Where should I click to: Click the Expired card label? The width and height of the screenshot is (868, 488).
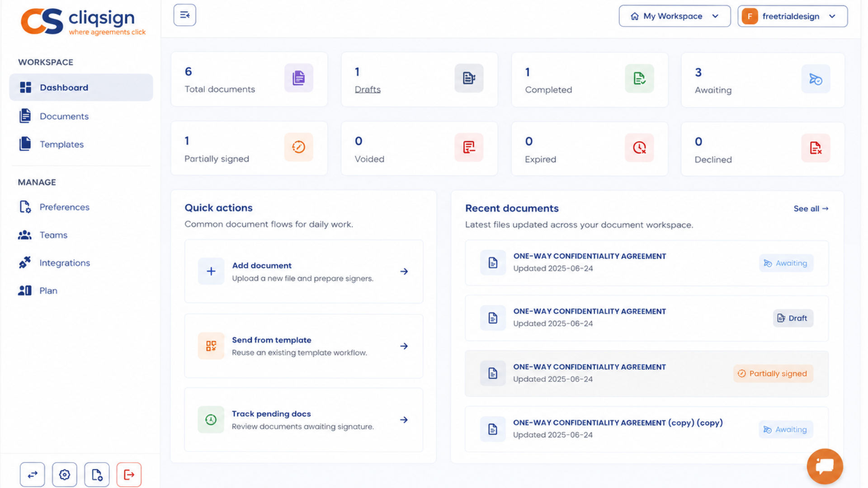[540, 160]
